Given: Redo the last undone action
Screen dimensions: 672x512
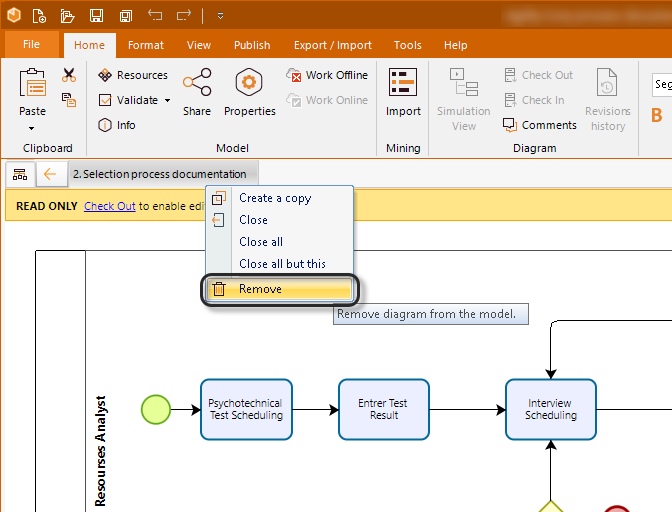Looking at the screenshot, I should (x=183, y=15).
